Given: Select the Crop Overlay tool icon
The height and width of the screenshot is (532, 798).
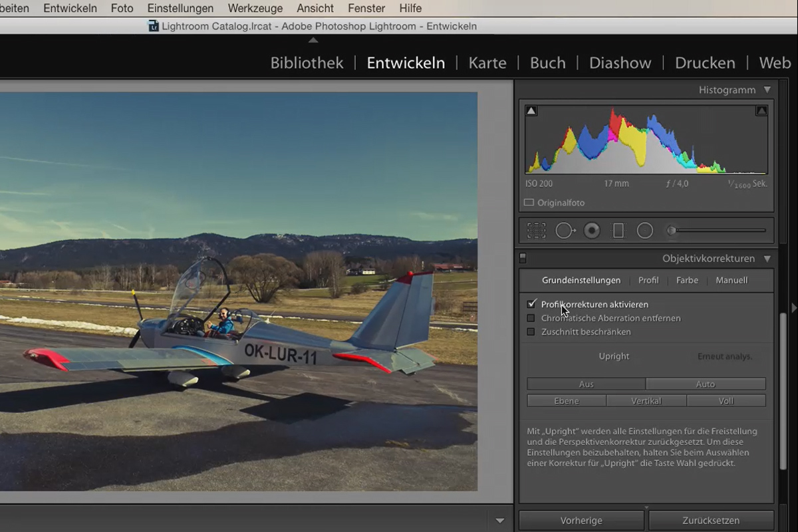Looking at the screenshot, I should click(x=536, y=231).
